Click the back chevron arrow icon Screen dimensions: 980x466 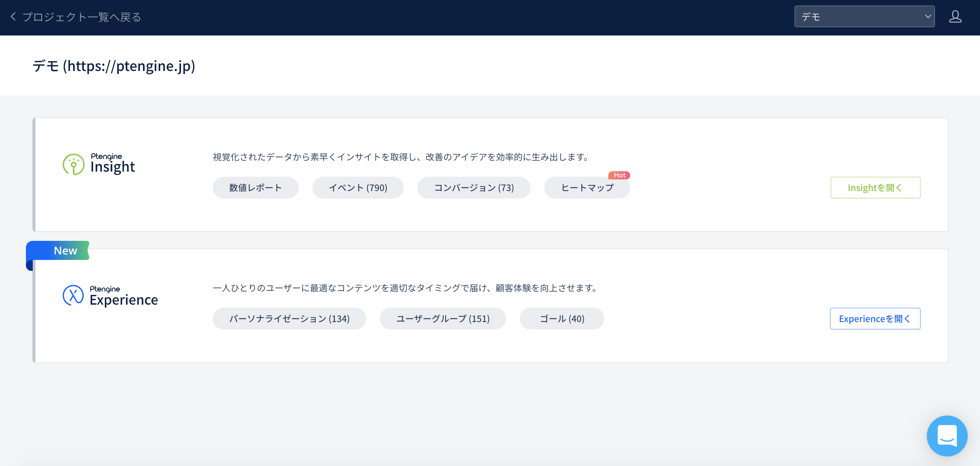(13, 17)
